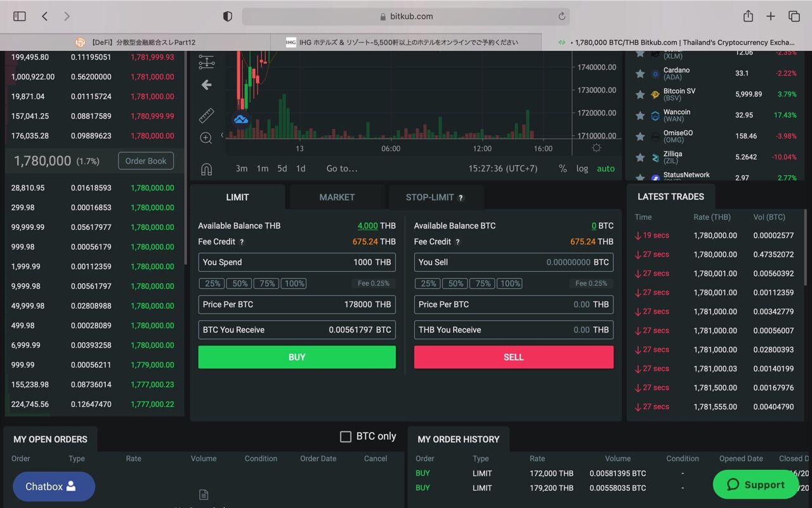Screen dimensions: 812x508
Task: Set the chart range to 5d
Action: coord(282,168)
